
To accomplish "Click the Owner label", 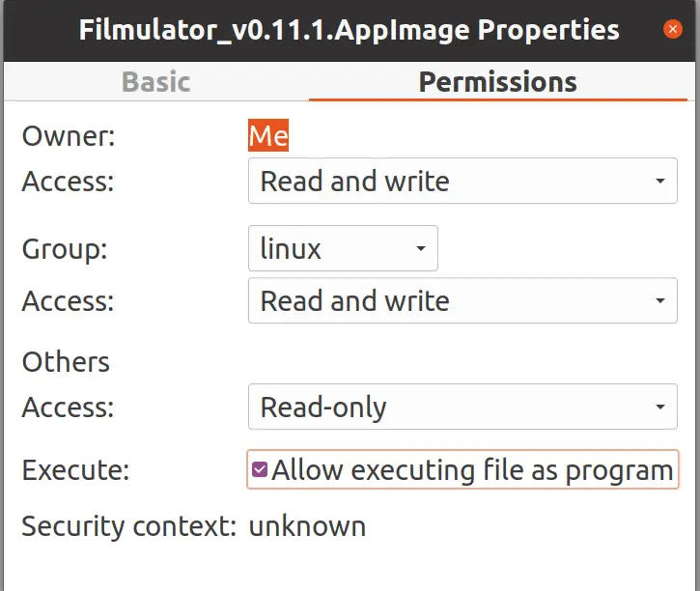I will point(69,136).
